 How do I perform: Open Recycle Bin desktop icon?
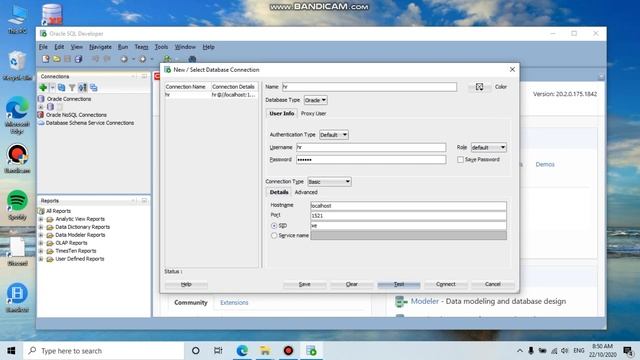[17, 66]
